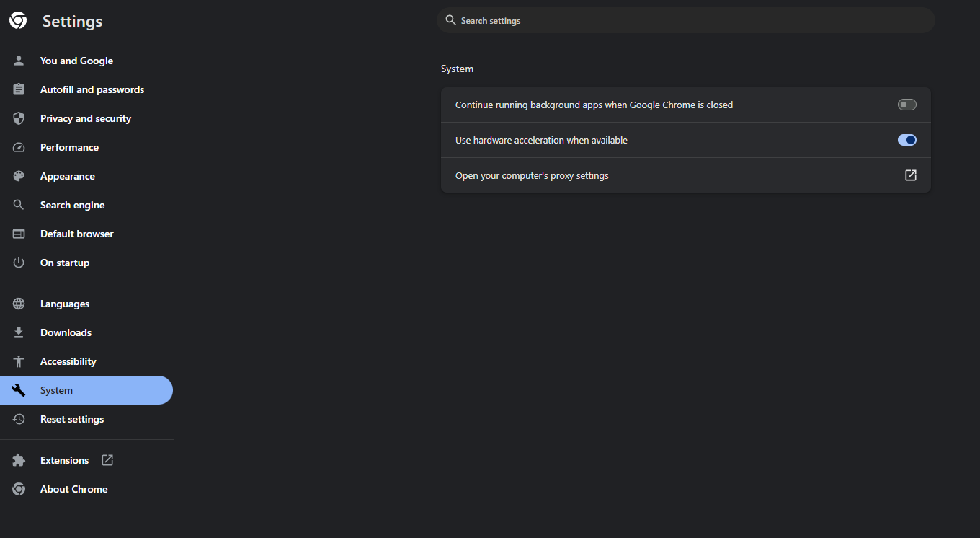
Task: Open the About Chrome page
Action: (73, 489)
